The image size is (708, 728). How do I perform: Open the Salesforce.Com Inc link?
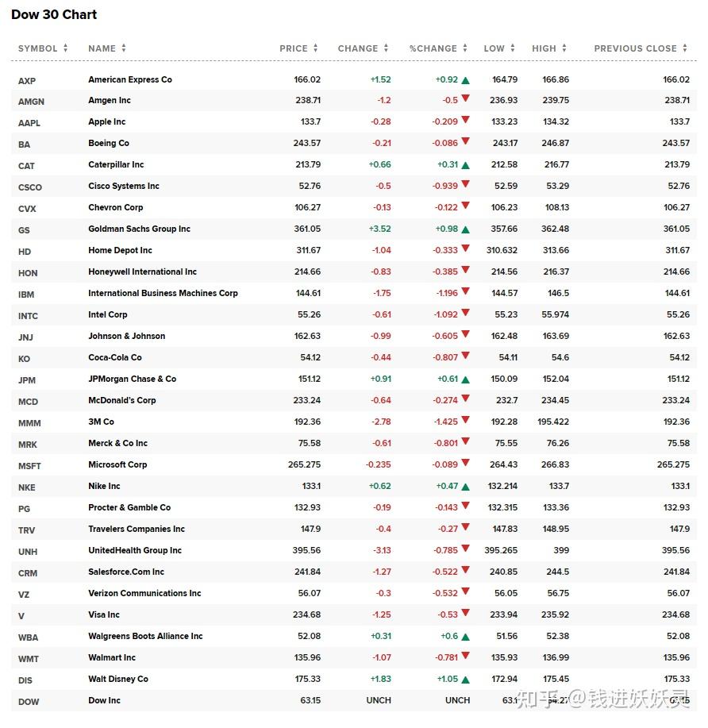[126, 572]
